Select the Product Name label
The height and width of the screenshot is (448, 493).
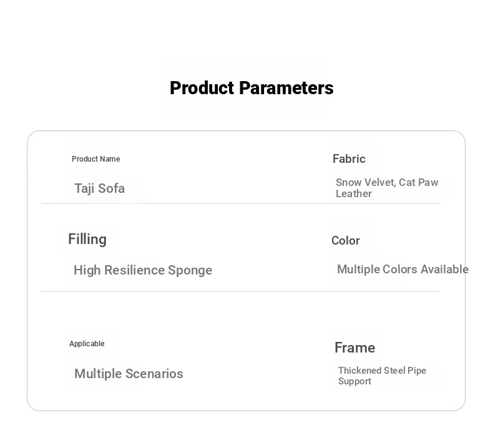(96, 159)
